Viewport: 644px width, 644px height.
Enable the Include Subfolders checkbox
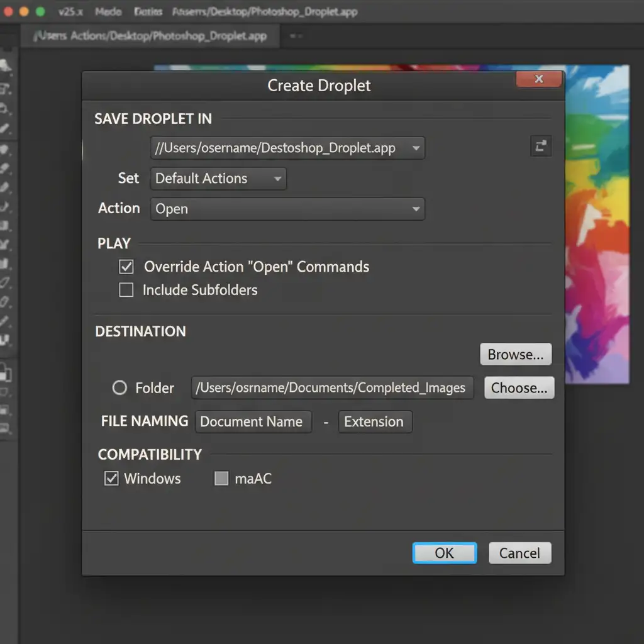tap(126, 290)
